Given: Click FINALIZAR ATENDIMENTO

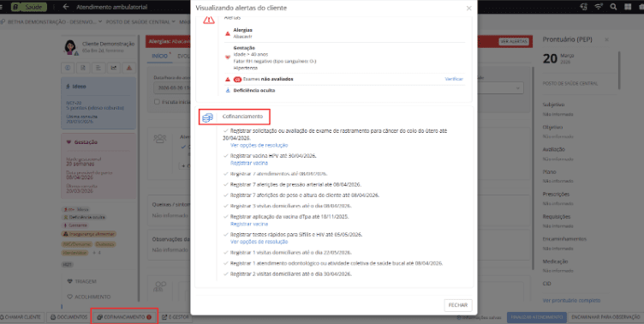Looking at the screenshot, I should (x=536, y=317).
